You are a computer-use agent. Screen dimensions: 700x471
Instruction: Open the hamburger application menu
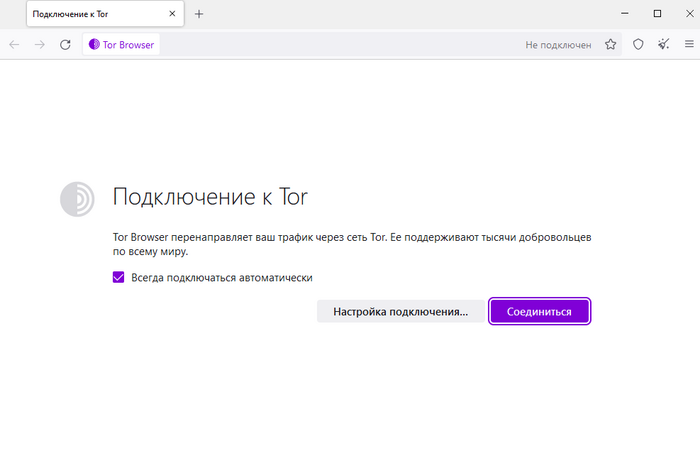click(689, 44)
